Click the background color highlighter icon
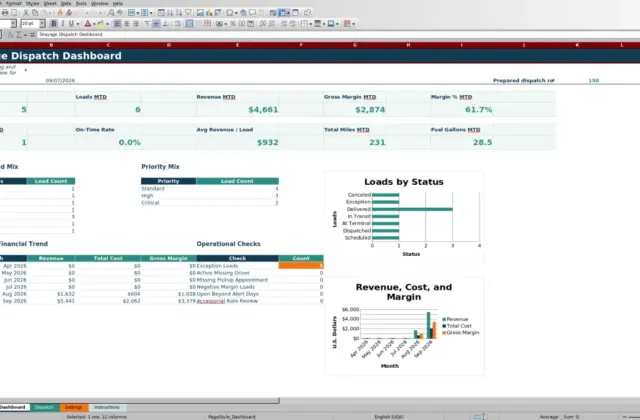 (101, 24)
